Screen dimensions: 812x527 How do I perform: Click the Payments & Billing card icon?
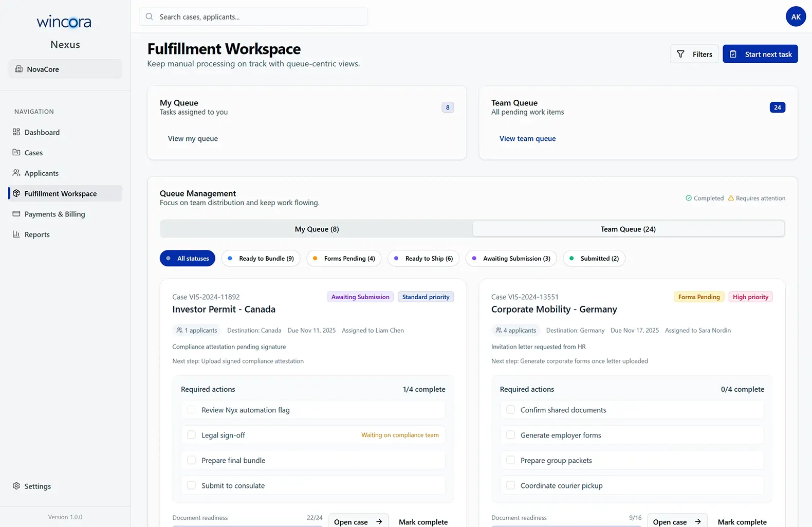(16, 214)
